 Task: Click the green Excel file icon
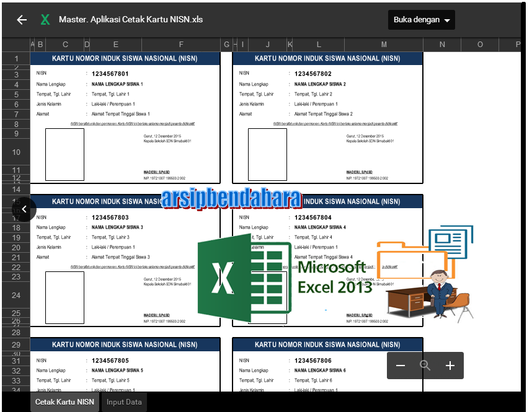45,20
